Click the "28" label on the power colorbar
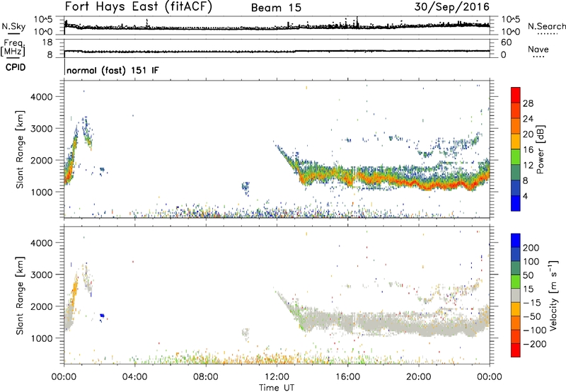Viewport: 566px width, 392px height. click(528, 103)
